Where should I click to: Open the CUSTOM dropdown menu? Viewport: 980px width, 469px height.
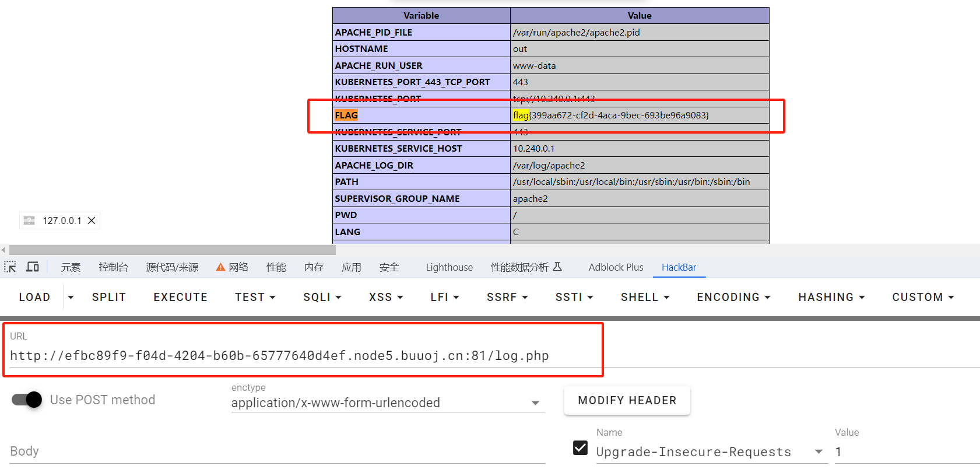pos(923,297)
